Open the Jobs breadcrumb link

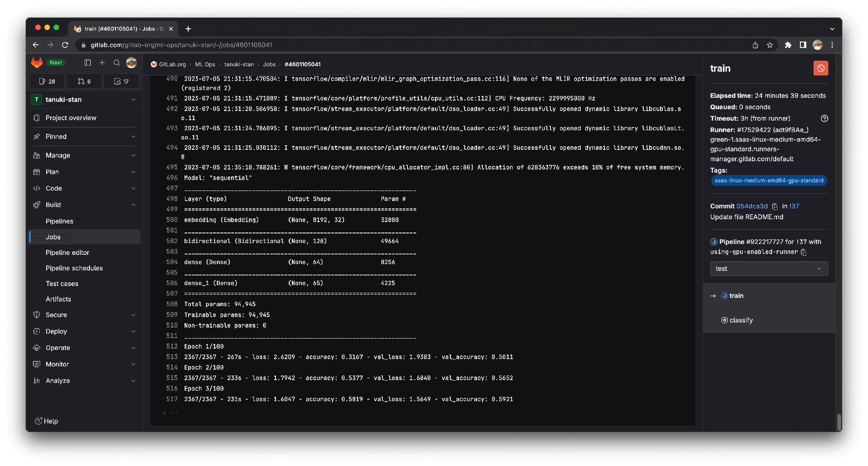(x=270, y=64)
